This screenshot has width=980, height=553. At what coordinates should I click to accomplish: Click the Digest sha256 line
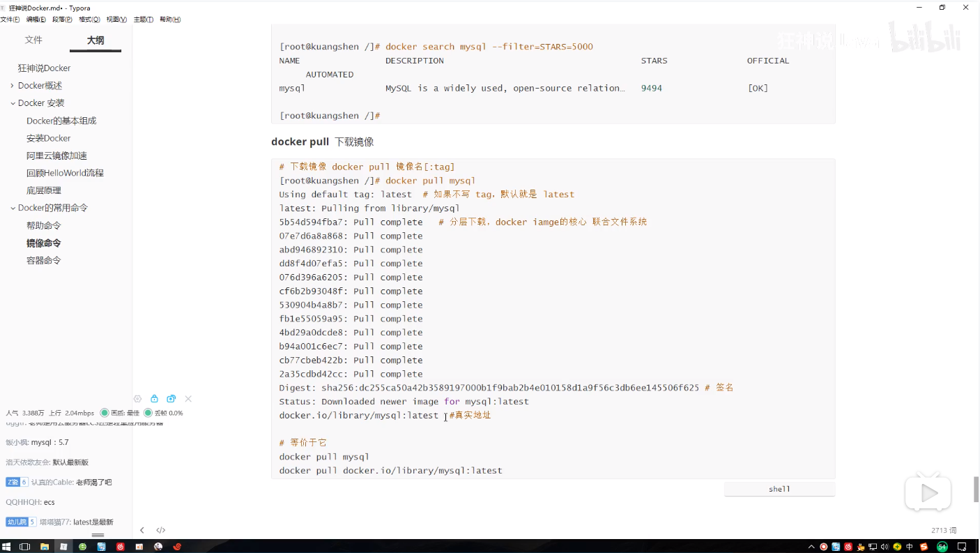506,388
